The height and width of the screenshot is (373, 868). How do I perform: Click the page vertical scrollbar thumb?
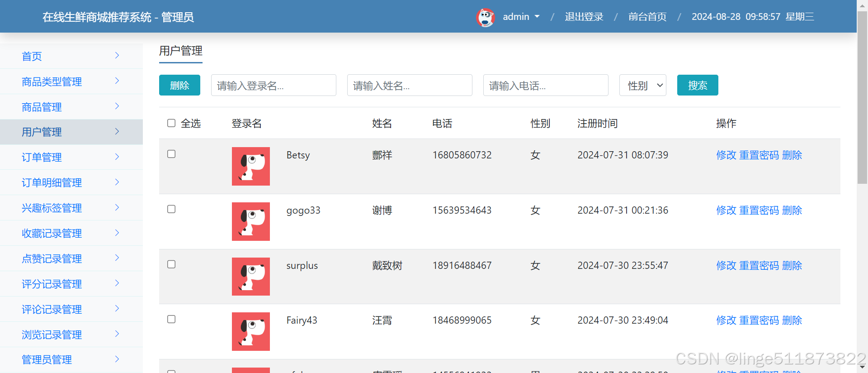[x=862, y=97]
